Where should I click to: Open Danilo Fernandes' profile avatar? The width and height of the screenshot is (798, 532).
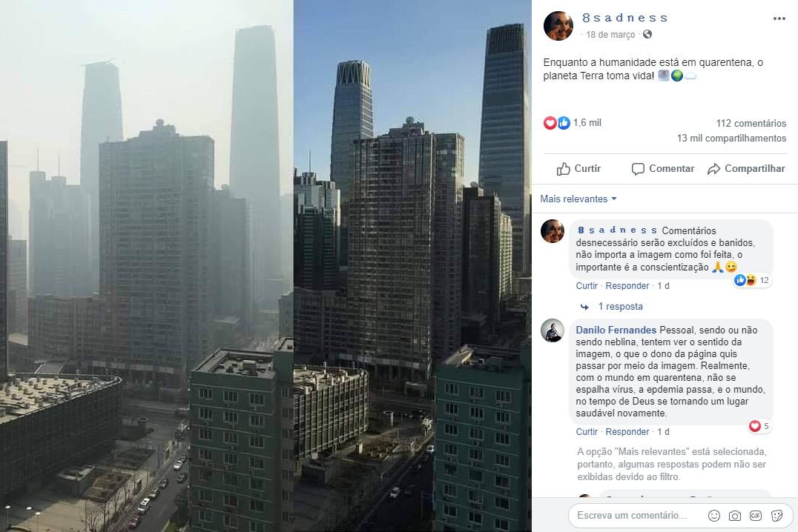pyautogui.click(x=553, y=330)
